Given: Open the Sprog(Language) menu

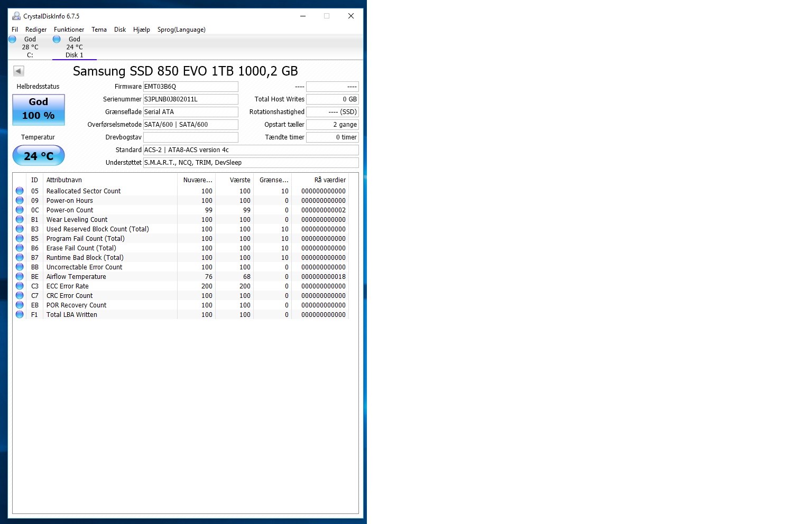Looking at the screenshot, I should click(181, 30).
